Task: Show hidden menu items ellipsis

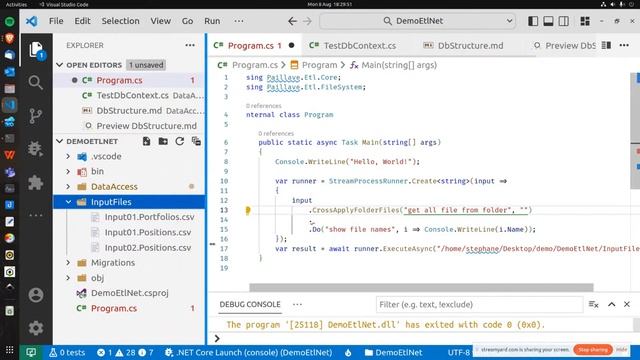Action: click(x=239, y=21)
